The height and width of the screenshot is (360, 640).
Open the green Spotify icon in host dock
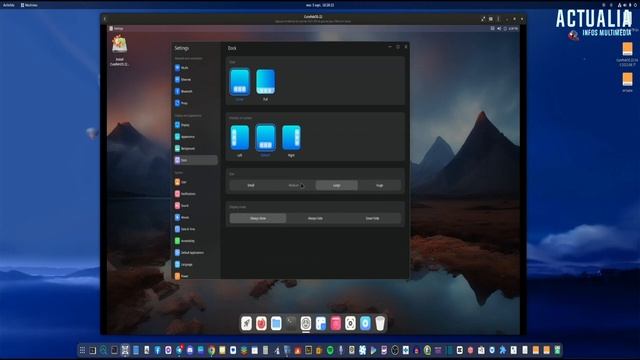pos(330,350)
